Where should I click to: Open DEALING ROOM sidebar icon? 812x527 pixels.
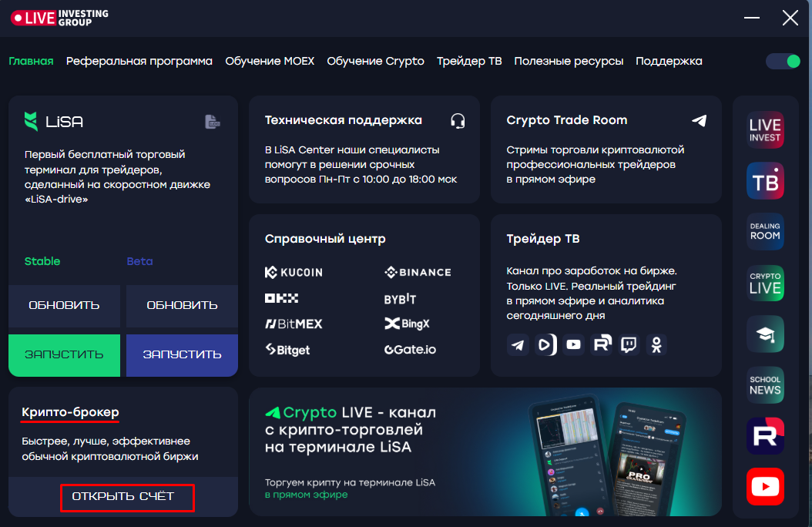pyautogui.click(x=765, y=231)
